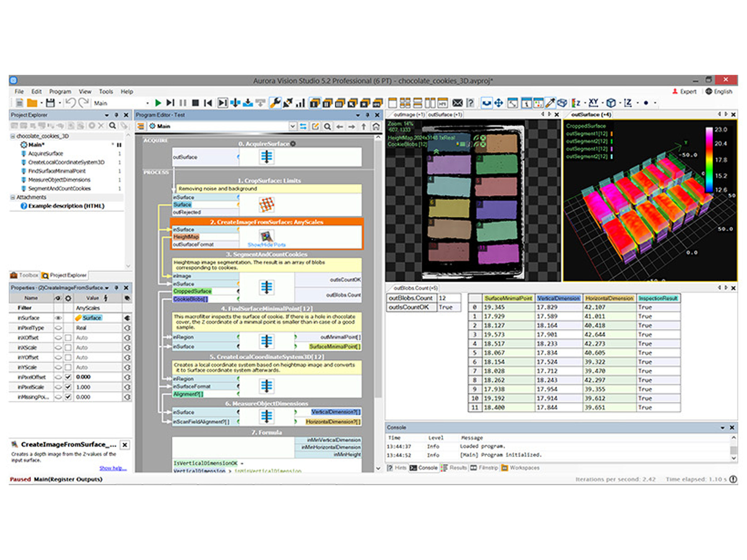Open the save button dropdown arrow
Screen dimensions: 747x560
[x=60, y=103]
